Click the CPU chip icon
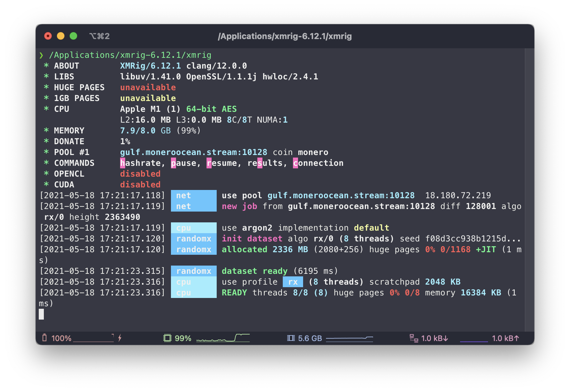The height and width of the screenshot is (392, 570). (x=167, y=338)
